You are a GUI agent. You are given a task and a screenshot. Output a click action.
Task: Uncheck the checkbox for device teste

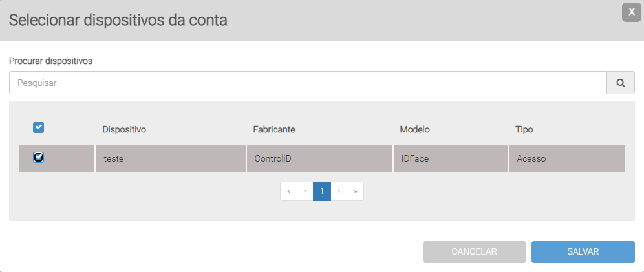click(39, 157)
